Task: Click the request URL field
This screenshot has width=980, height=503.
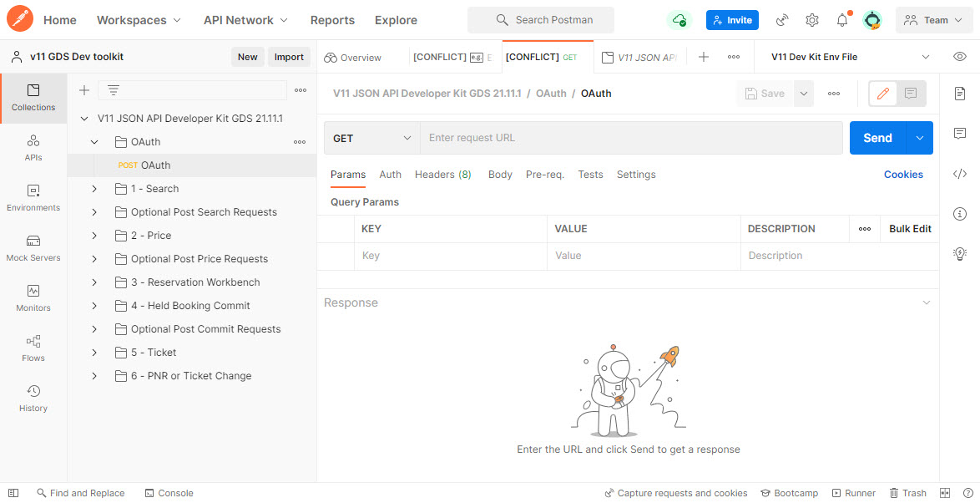Action: 631,138
